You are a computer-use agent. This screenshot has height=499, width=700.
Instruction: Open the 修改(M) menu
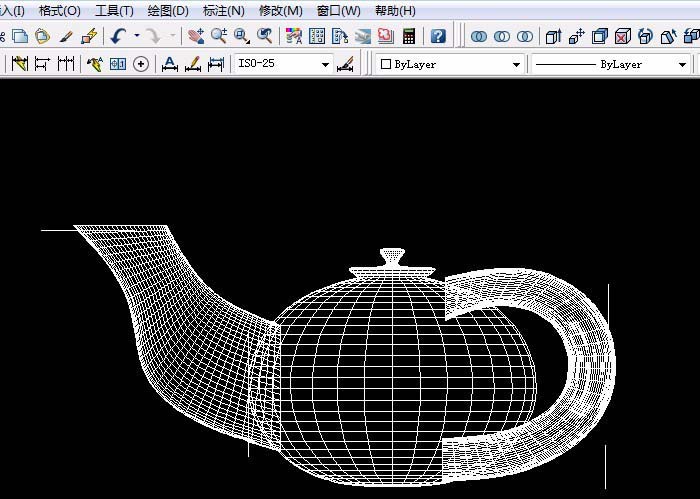280,11
